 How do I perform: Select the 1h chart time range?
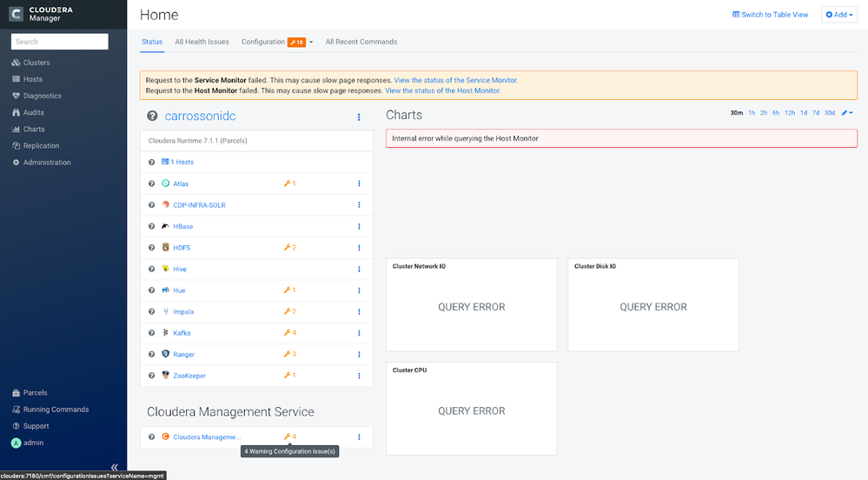[752, 113]
